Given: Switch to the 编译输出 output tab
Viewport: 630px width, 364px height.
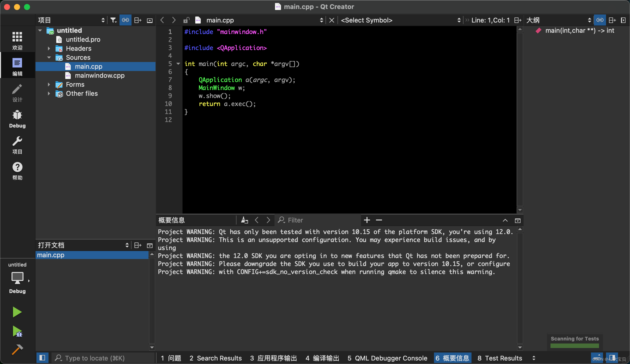Looking at the screenshot, I should (322, 358).
